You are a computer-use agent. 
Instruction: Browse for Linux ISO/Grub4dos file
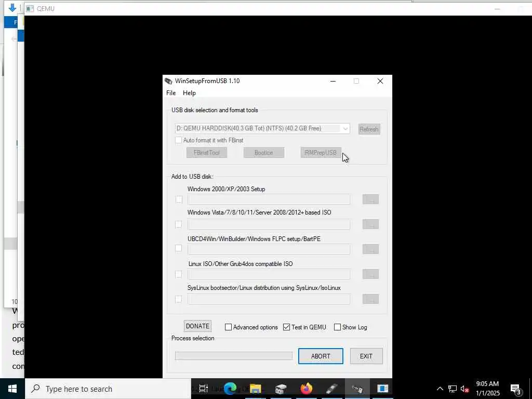[x=370, y=274]
